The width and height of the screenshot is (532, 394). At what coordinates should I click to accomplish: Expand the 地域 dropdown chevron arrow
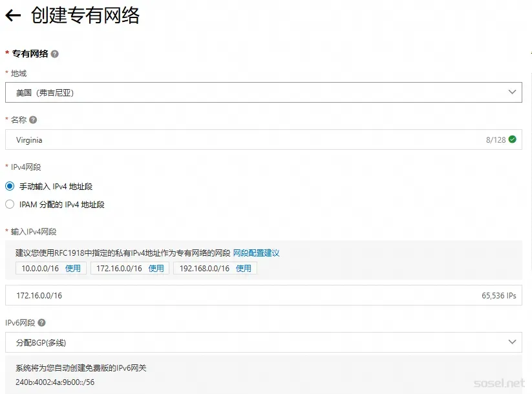click(x=513, y=92)
